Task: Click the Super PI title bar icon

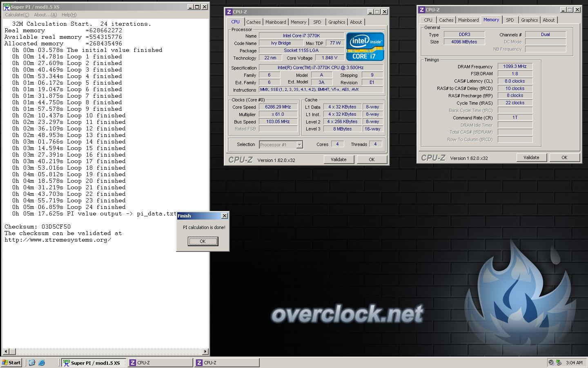Action: 7,7
